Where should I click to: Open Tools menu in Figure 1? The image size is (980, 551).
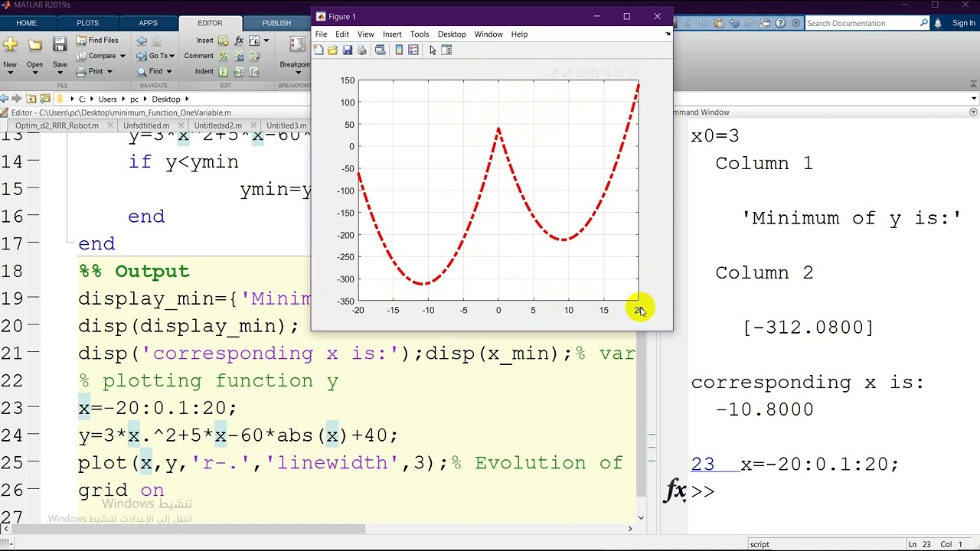420,34
